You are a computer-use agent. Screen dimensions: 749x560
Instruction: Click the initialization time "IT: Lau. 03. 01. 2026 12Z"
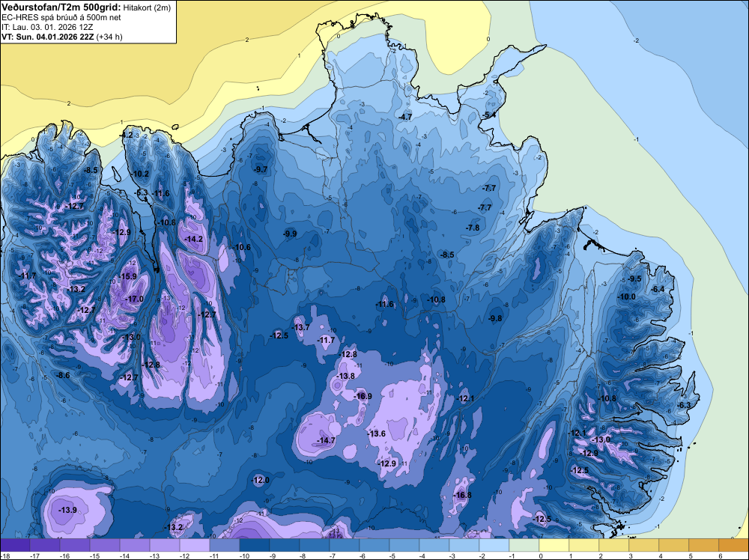click(47, 27)
